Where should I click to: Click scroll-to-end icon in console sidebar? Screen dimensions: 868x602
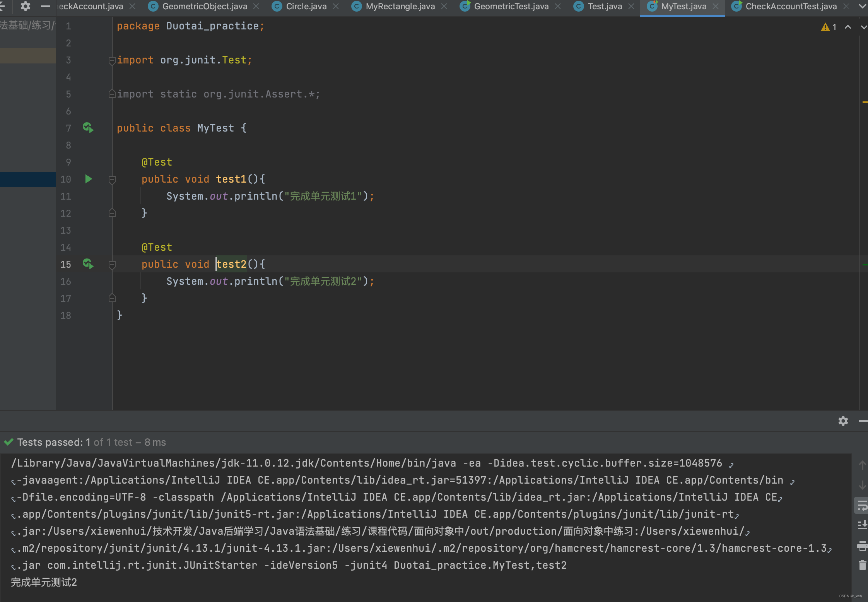point(862,525)
